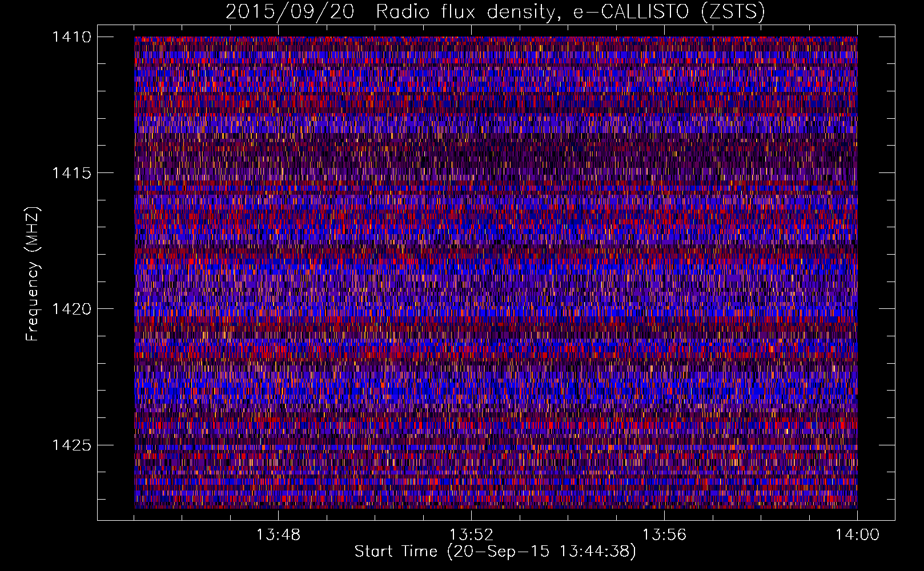The height and width of the screenshot is (571, 924).
Task: Click the 'Start Time (20-Sep-15 13:44:38)' x-axis label
Action: (495, 552)
